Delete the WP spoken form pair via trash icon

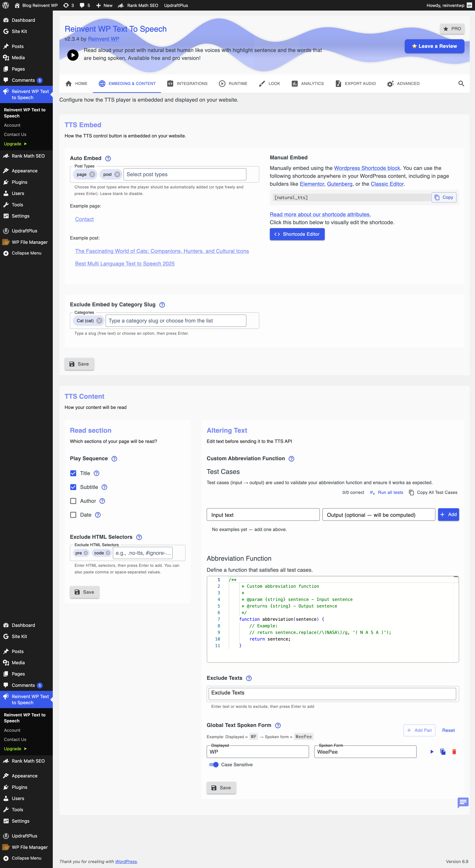pos(454,751)
